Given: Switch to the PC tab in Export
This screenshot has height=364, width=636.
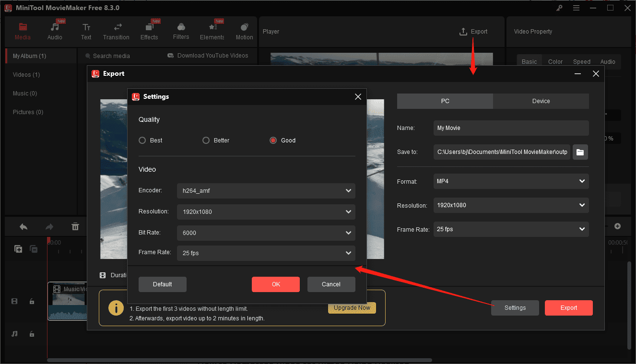Looking at the screenshot, I should [x=445, y=101].
